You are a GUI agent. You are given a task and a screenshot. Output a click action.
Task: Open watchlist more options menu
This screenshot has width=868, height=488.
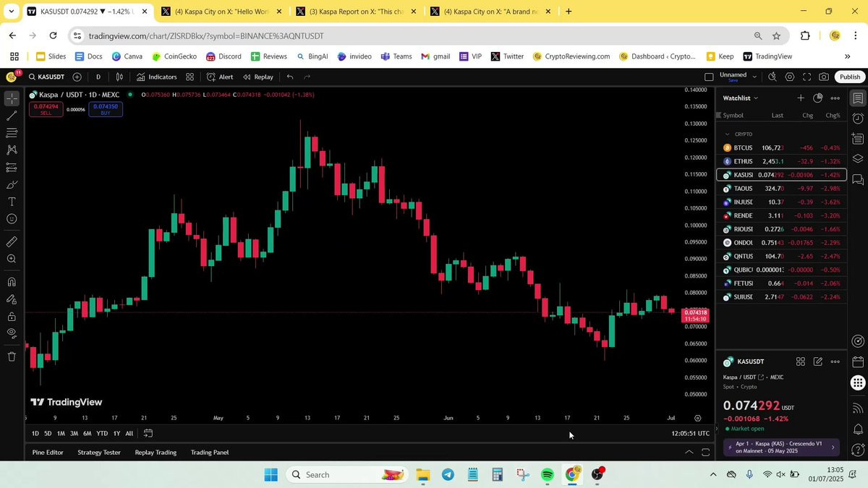pos(835,98)
